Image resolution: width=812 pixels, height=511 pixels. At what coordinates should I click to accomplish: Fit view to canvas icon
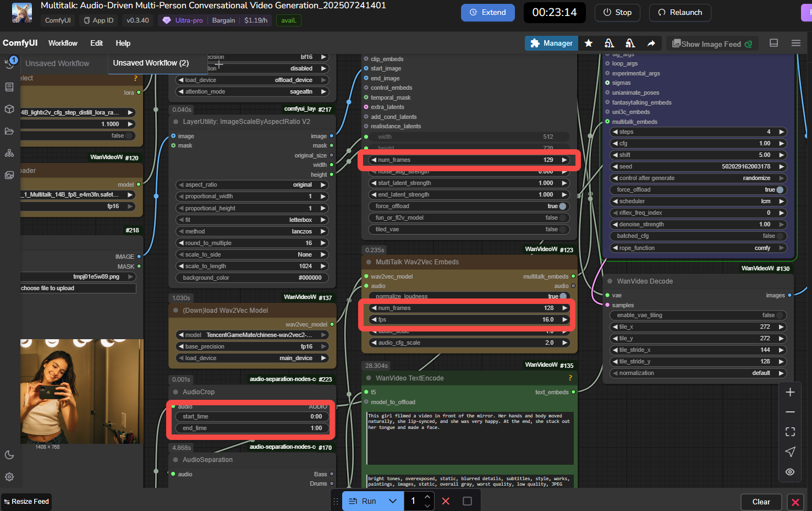click(790, 432)
